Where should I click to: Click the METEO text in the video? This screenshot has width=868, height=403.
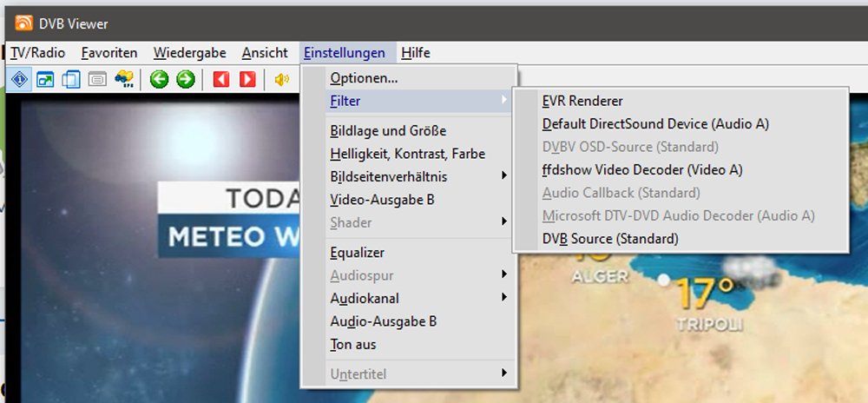[217, 237]
